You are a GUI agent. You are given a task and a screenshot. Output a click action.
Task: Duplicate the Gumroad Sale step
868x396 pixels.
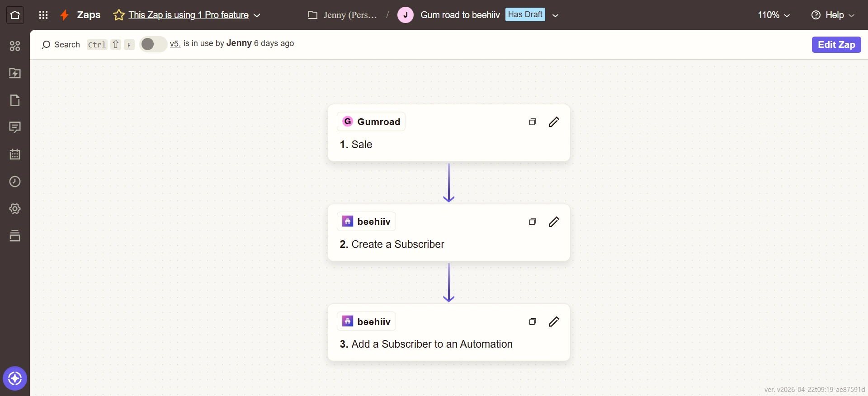pyautogui.click(x=533, y=122)
